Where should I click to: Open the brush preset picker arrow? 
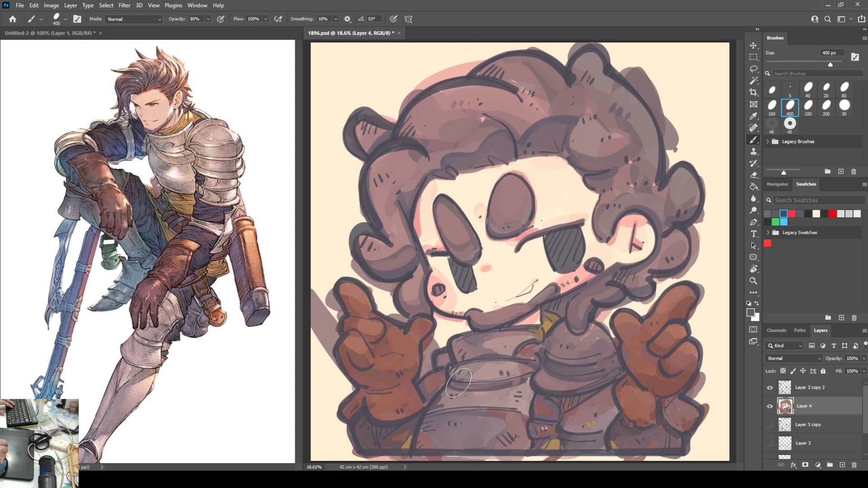coord(66,19)
